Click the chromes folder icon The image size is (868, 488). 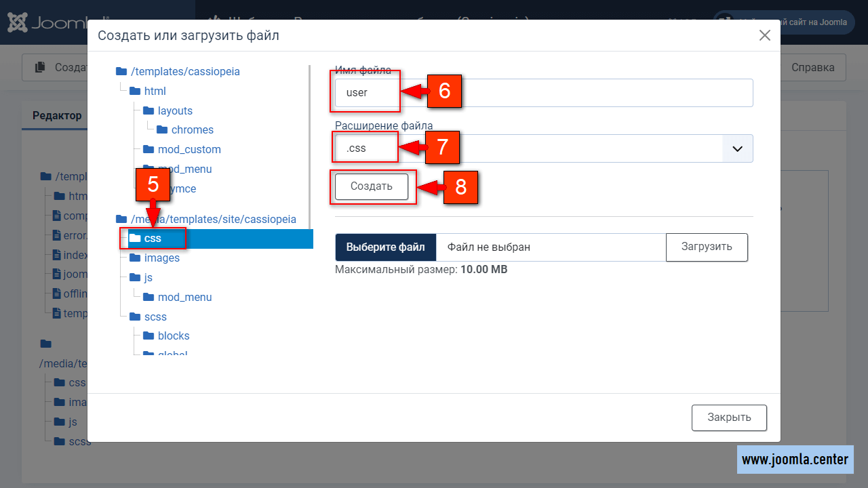[162, 129]
